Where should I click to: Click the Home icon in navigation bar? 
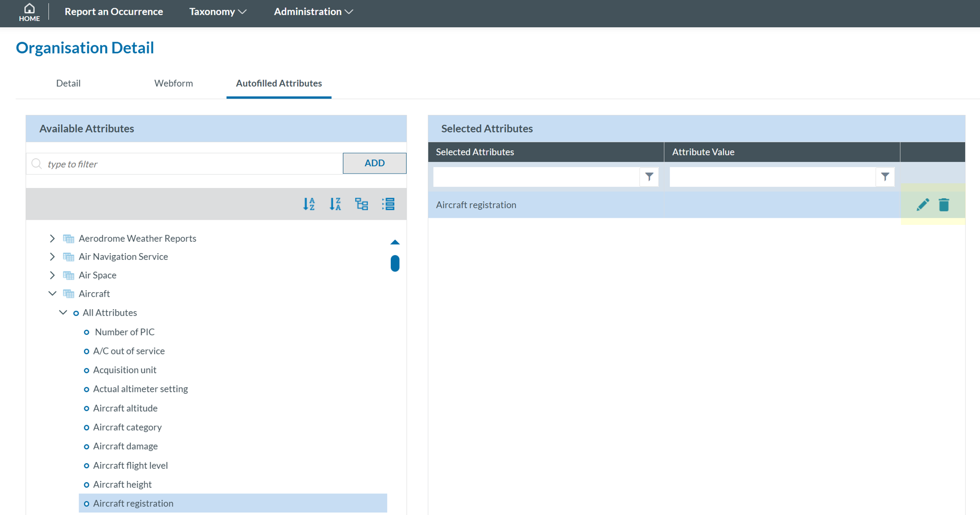[x=29, y=12]
